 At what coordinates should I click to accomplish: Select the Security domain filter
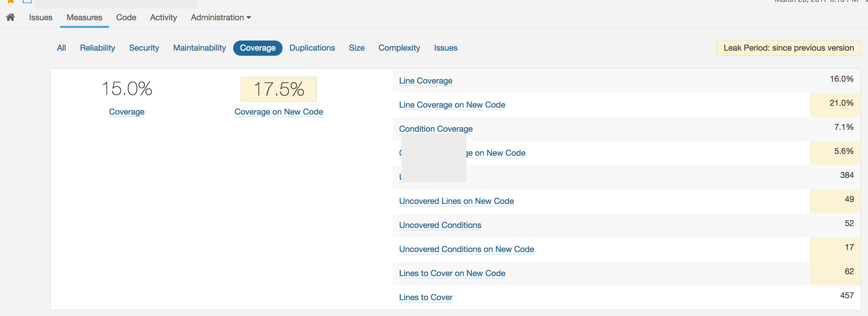tap(144, 48)
